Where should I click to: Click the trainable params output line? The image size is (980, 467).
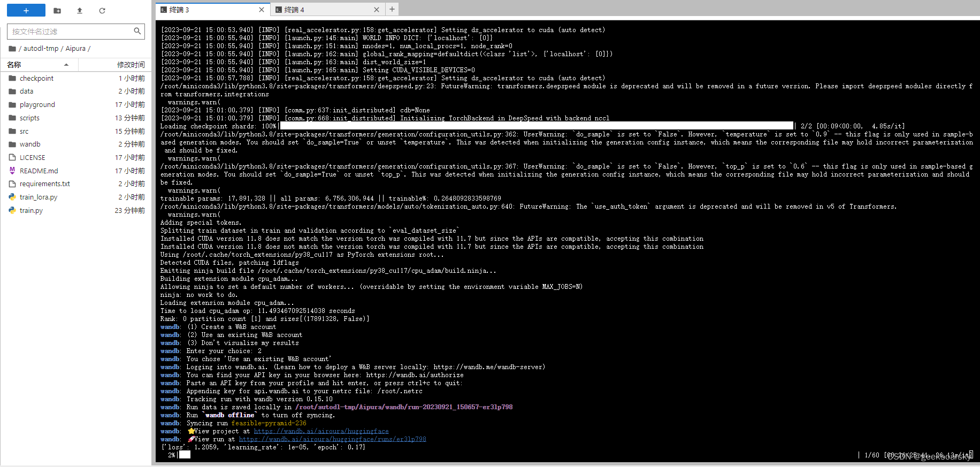(x=331, y=198)
